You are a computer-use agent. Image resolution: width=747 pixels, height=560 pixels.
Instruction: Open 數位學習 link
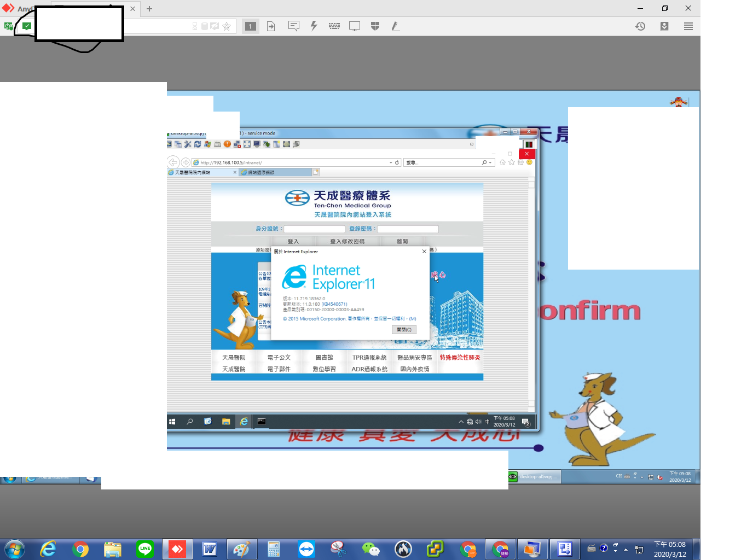coord(324,369)
